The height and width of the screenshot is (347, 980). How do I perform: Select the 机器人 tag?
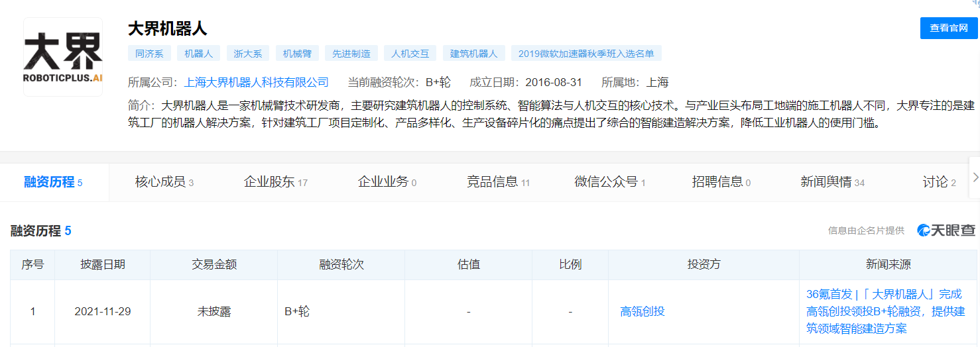point(198,54)
